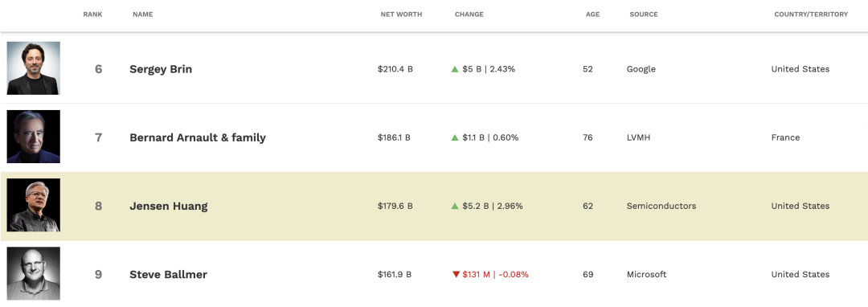Click Bernard Arnault's portrait thumbnail
The width and height of the screenshot is (868, 307).
pos(33,137)
